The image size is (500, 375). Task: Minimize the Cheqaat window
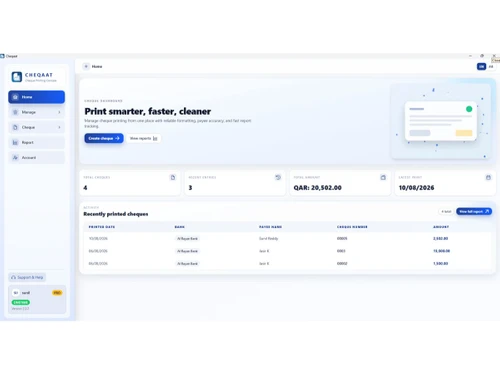[470, 56]
